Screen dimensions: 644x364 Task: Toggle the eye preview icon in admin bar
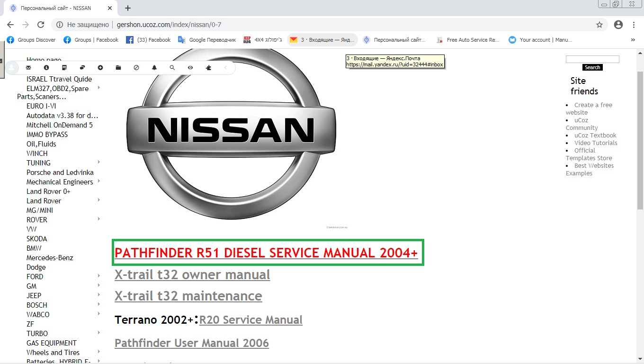point(190,68)
